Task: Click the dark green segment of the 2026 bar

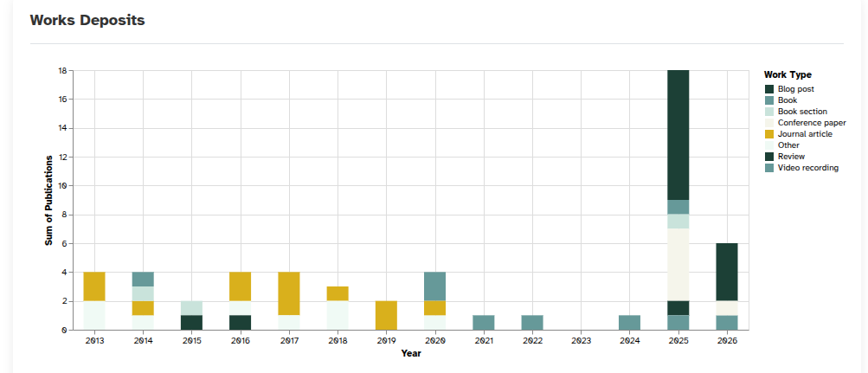Action: (727, 273)
